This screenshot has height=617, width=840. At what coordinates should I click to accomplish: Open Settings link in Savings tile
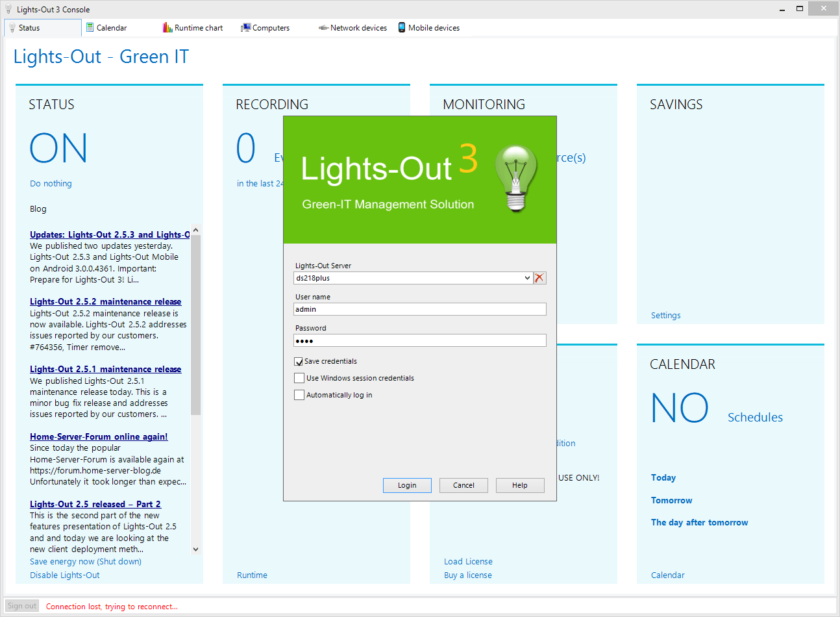[666, 316]
